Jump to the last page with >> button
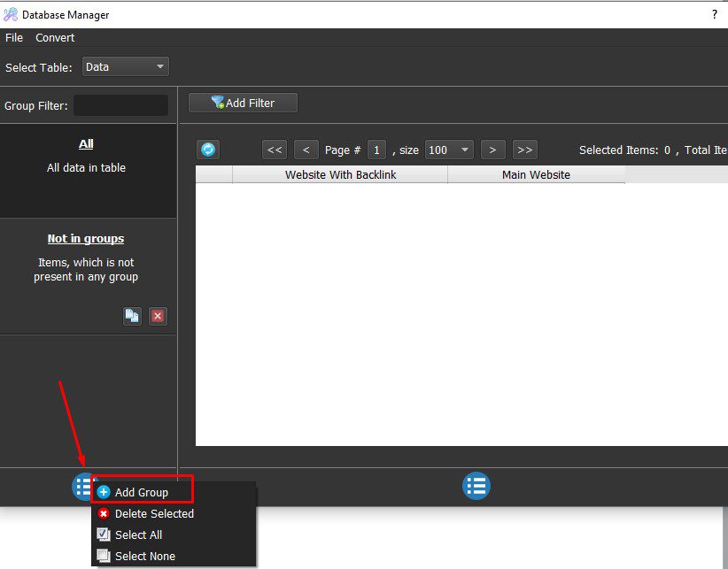Screen dimensions: 728x569 click(524, 150)
